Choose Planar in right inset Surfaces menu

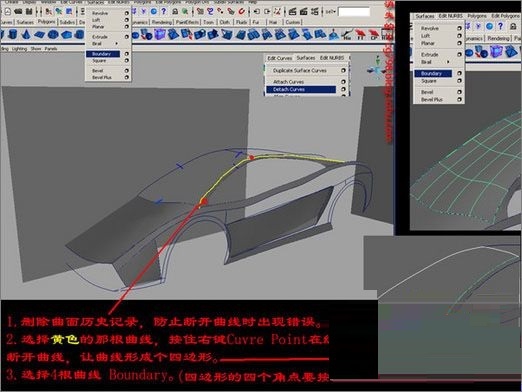[427, 43]
